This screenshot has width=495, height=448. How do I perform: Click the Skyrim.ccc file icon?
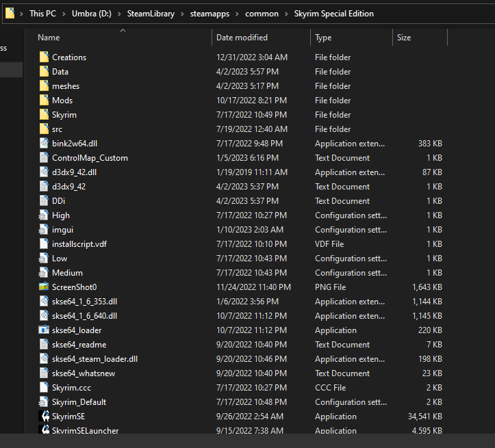coord(44,387)
